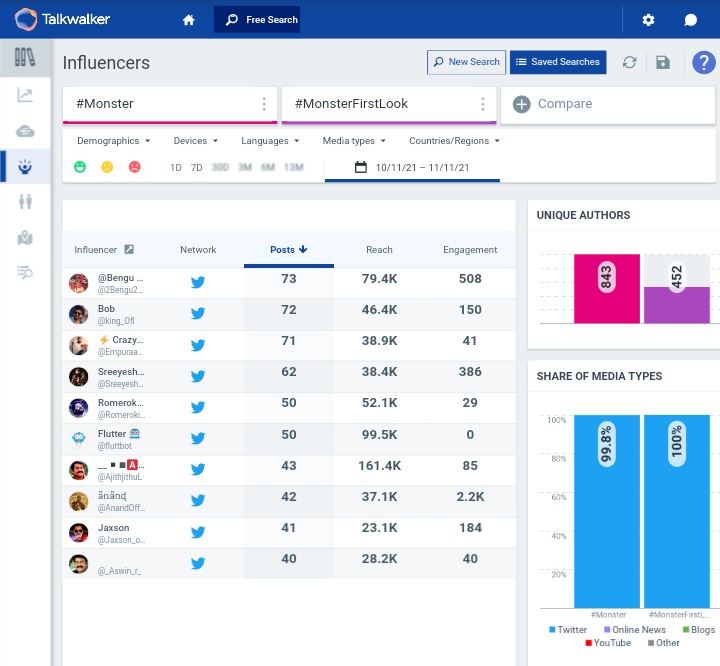Click the Twitter icon in @_Aswin_r_ row
The image size is (720, 666).
pos(197,563)
